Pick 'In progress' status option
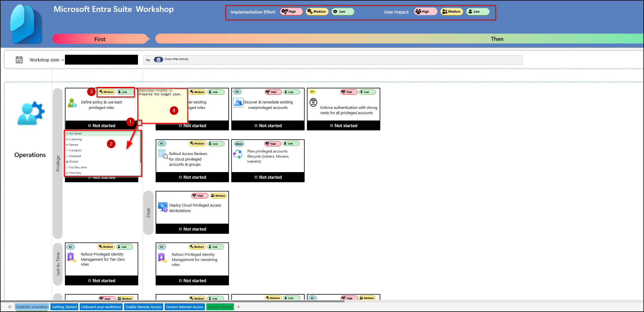This screenshot has width=644, height=312. point(75,150)
